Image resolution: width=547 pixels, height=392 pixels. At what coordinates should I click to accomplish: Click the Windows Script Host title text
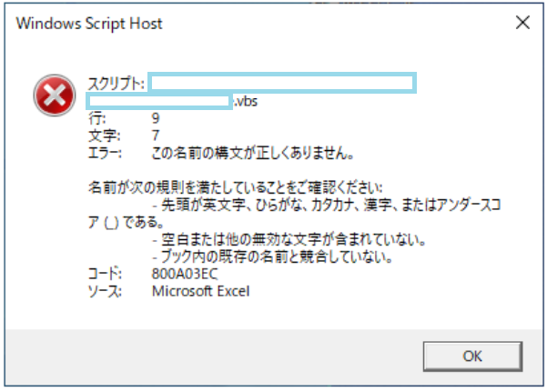click(89, 24)
